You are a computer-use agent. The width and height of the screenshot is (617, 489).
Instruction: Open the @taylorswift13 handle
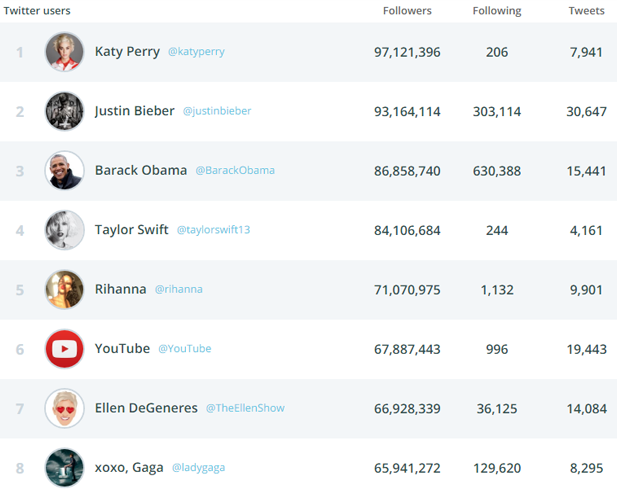(213, 230)
